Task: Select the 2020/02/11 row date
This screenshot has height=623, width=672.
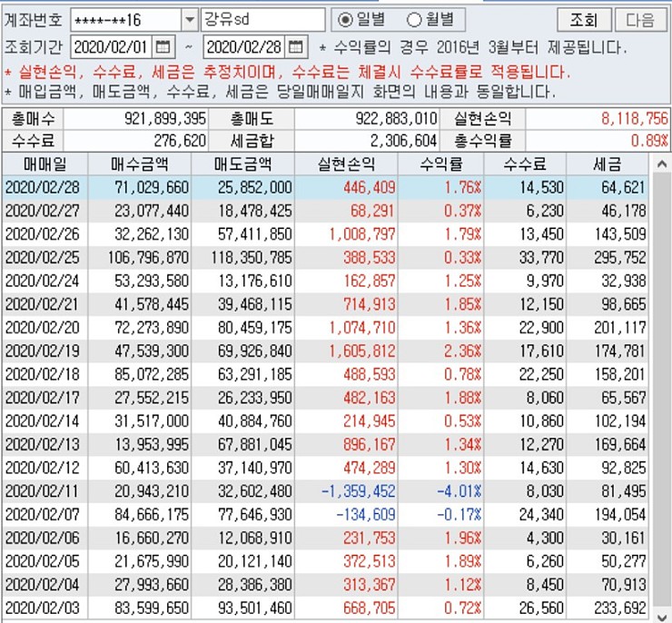Action: (43, 491)
